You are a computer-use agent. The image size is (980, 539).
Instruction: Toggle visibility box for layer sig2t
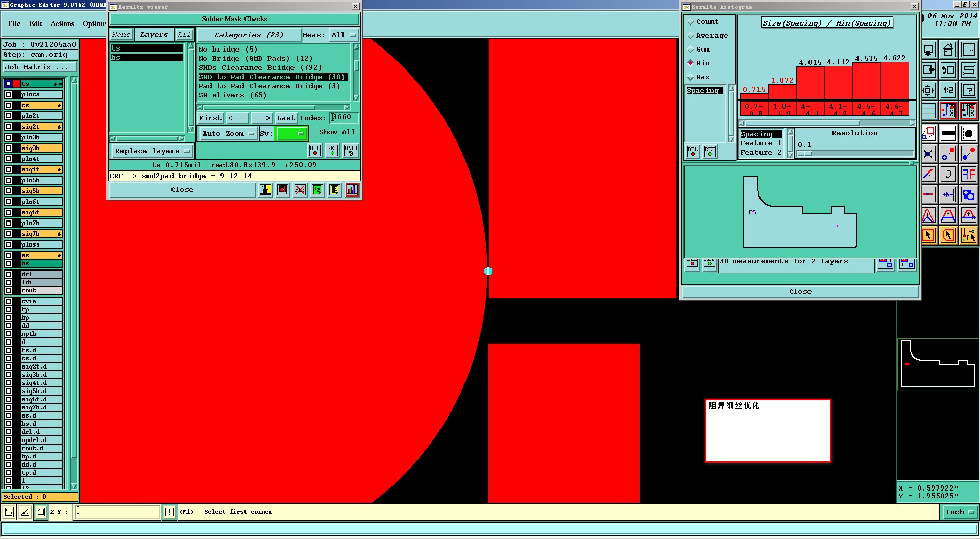[8, 127]
